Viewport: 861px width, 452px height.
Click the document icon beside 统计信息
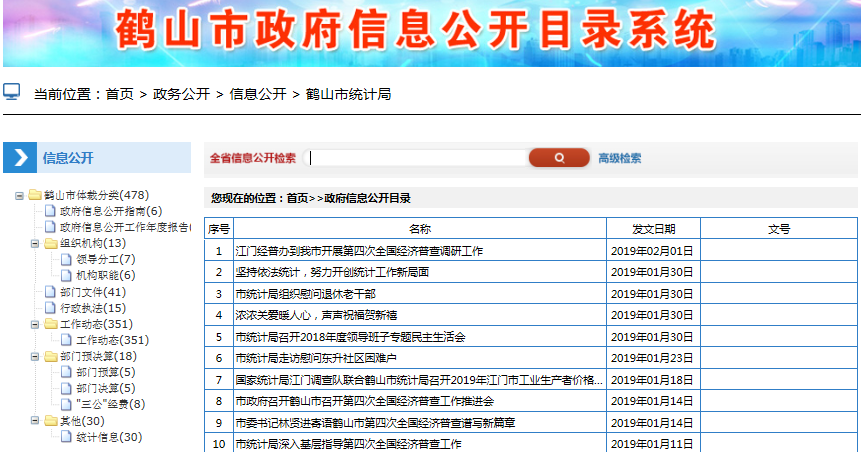coord(67,437)
